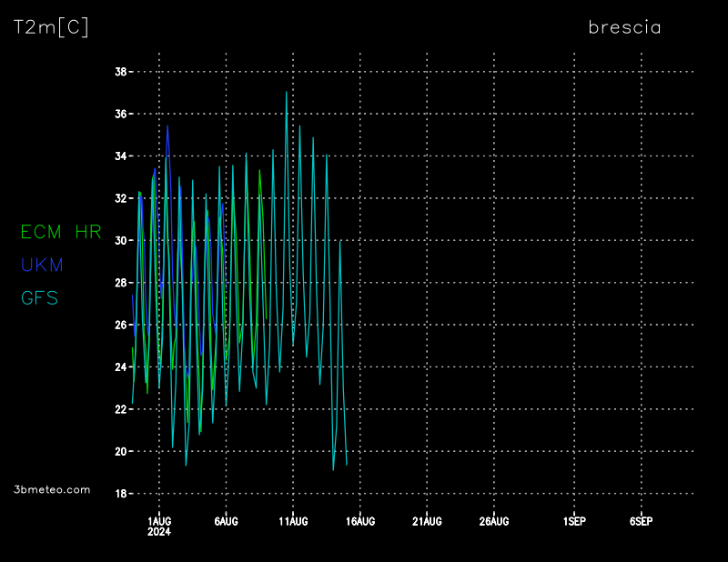
Task: Click the ECM HR legend label
Action: point(61,233)
